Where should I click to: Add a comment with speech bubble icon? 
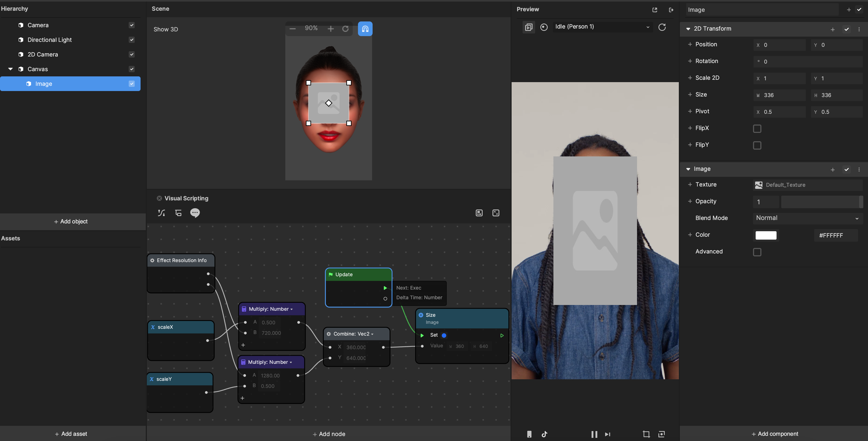click(x=195, y=213)
